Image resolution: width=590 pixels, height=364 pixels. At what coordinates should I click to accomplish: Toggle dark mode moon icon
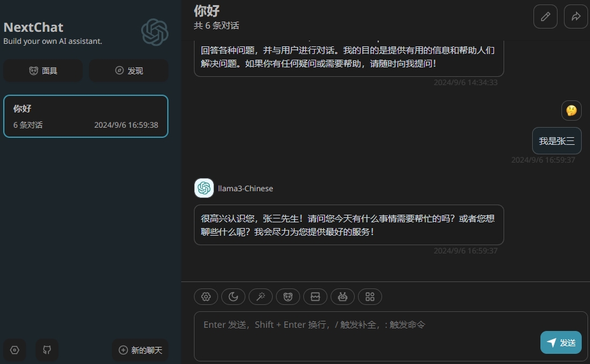click(233, 296)
